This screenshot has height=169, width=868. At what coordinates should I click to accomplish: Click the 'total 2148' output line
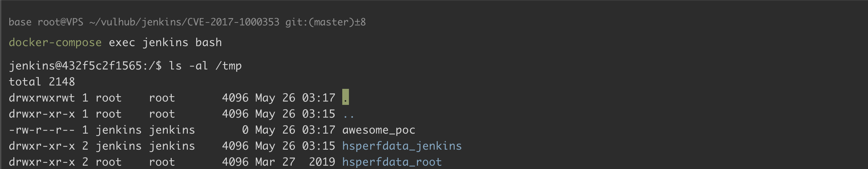[42, 81]
